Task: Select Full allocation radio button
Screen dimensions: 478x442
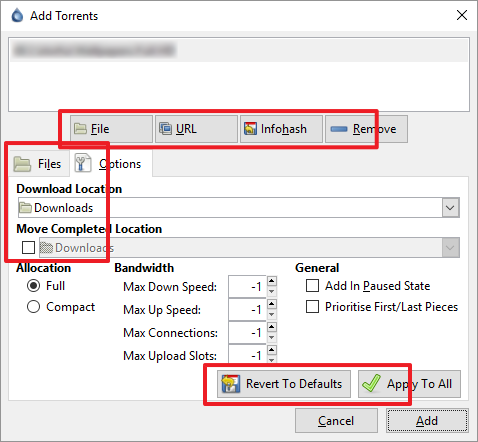Action: click(33, 286)
